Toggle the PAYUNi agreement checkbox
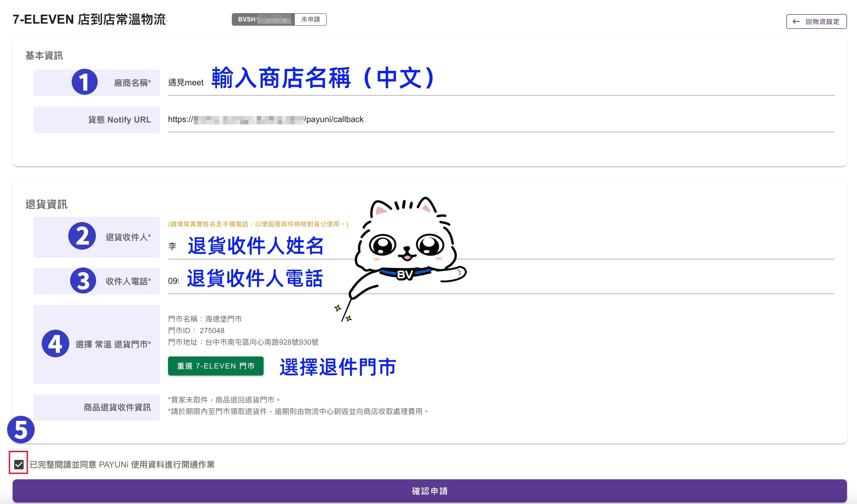The height and width of the screenshot is (504, 857). 19,464
